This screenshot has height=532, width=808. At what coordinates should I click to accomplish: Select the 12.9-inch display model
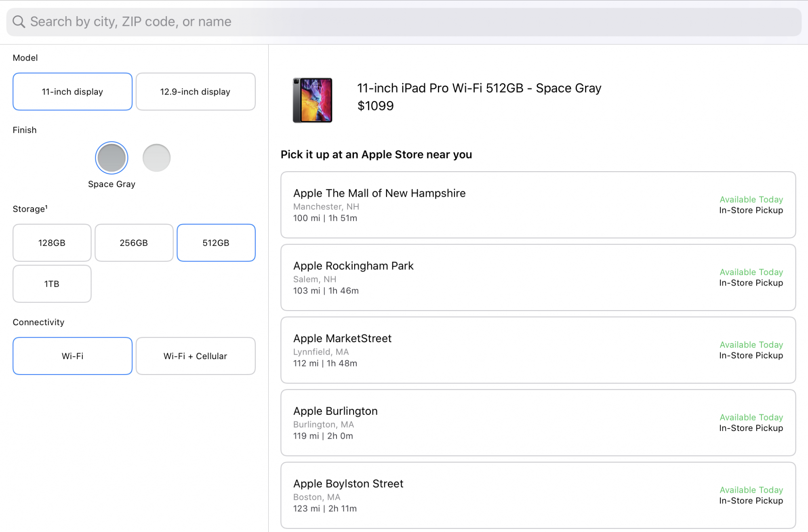[x=195, y=92]
